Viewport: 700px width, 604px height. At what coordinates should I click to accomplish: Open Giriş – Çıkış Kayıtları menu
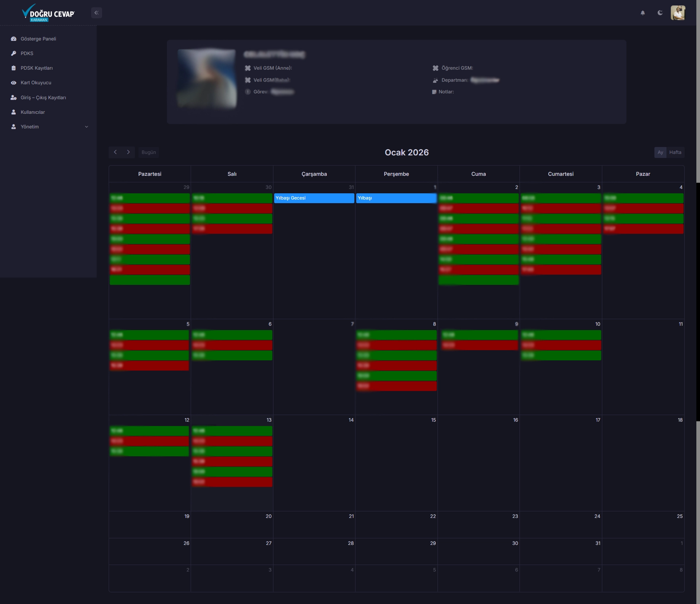tap(43, 97)
